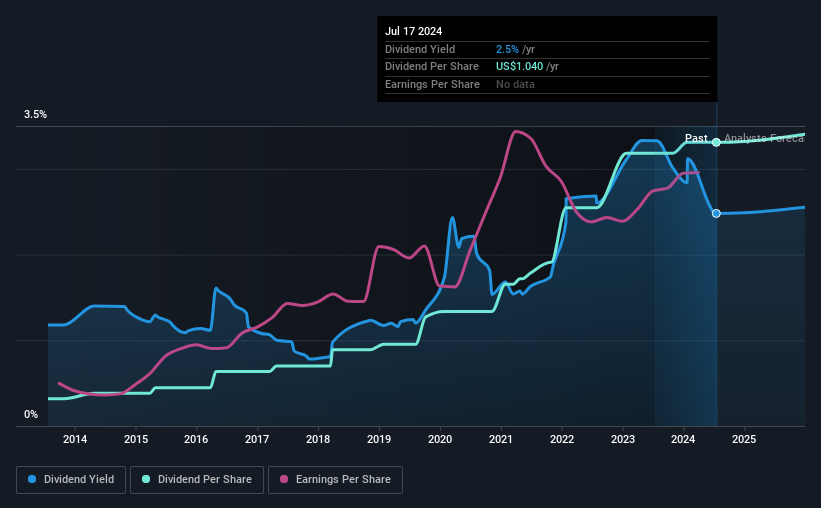
Task: Click the tooltip date 'Jul 17 2024'
Action: pyautogui.click(x=414, y=31)
